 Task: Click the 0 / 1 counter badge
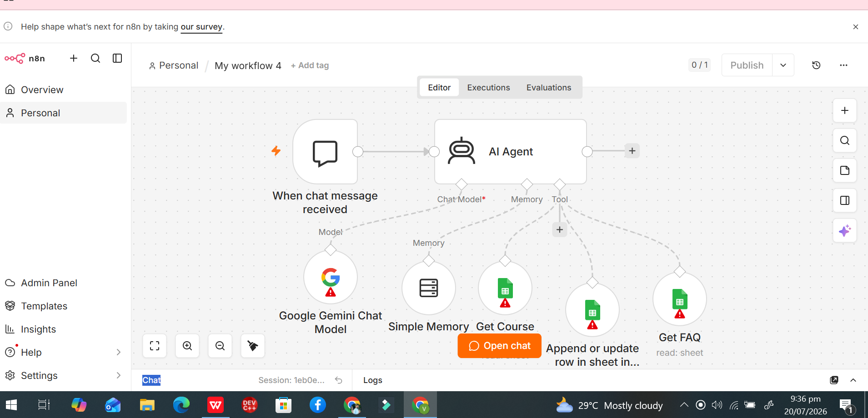point(699,65)
